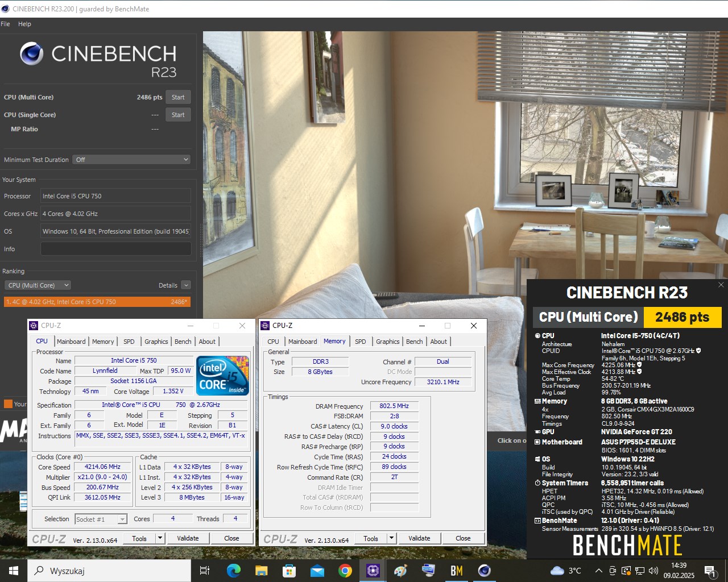Start the CPU (Single Core) test
Screen dimensions: 728x582
(178, 115)
